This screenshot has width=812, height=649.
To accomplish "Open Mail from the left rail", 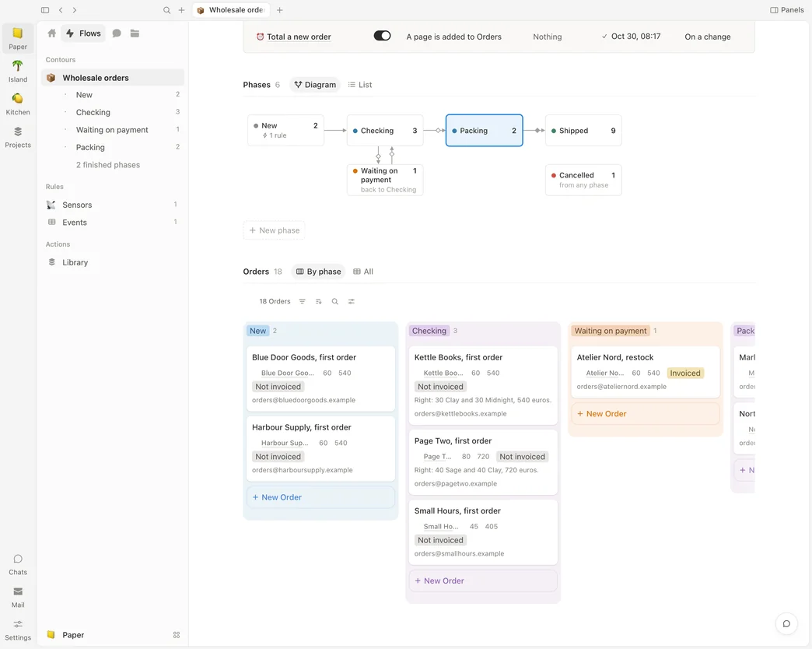I will coord(18,597).
